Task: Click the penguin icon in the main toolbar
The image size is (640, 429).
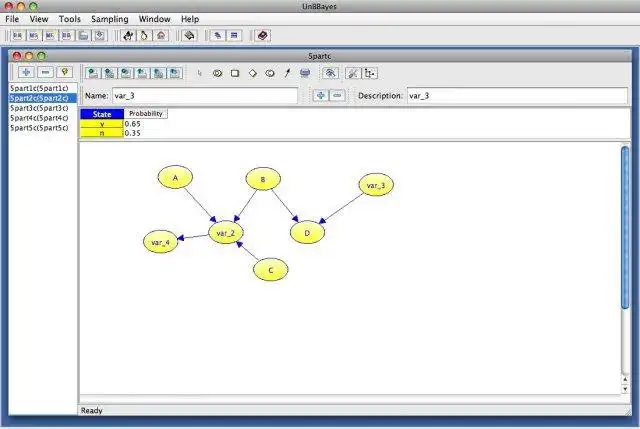Action: click(x=144, y=36)
